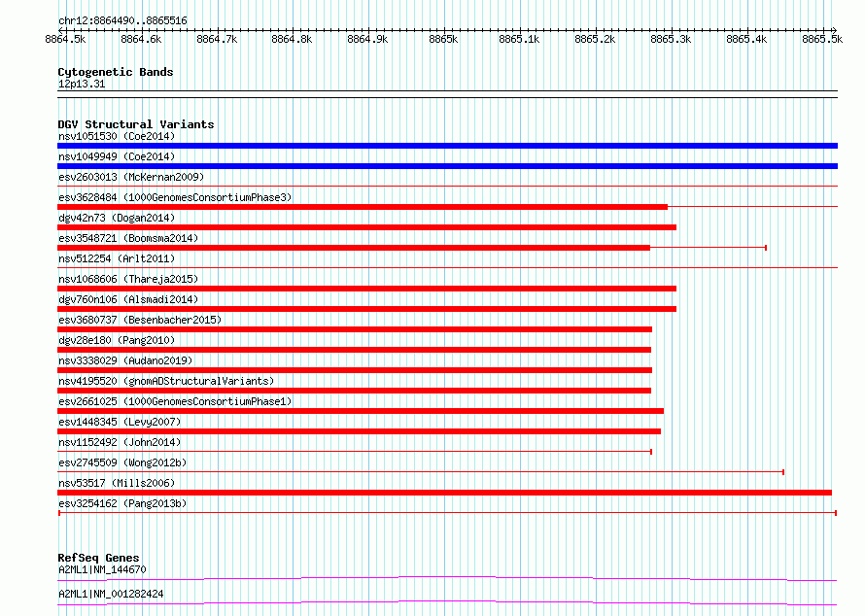Click the 8865.1k ruler tick label
This screenshot has width=865, height=616.
(519, 39)
